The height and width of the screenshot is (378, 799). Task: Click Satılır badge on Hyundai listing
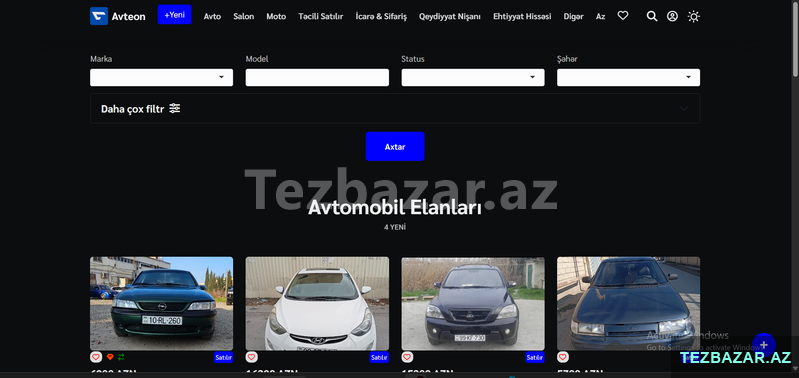click(x=379, y=358)
